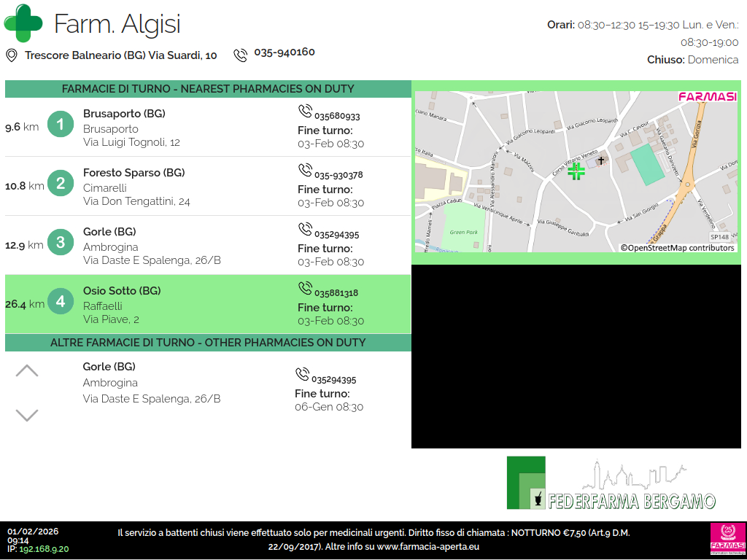Click the Federfarma Bergamo logo
The height and width of the screenshot is (560, 747).
click(x=611, y=483)
